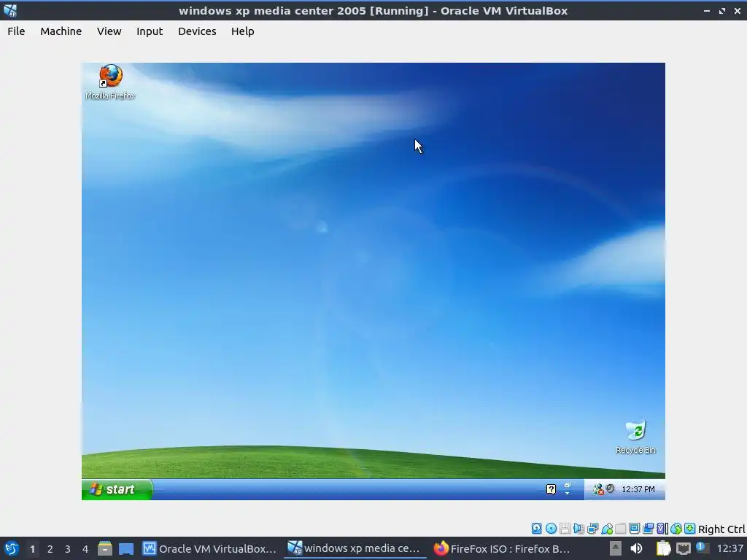
Task: Click the VirtualBox window title bar icon
Action: tap(10, 10)
